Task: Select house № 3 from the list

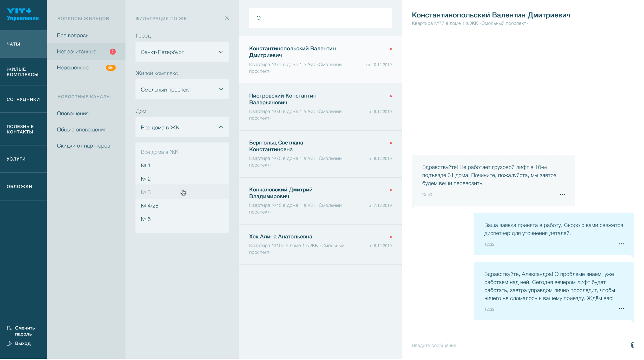Action: tap(146, 192)
